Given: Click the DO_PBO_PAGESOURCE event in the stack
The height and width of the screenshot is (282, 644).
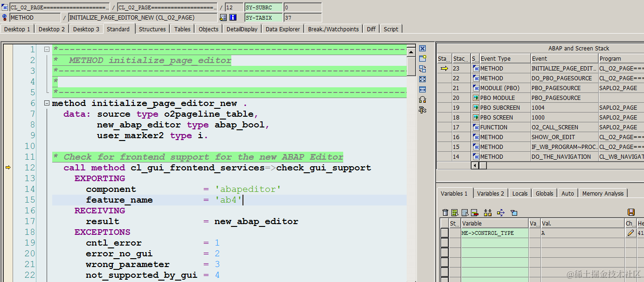Looking at the screenshot, I should point(565,78).
